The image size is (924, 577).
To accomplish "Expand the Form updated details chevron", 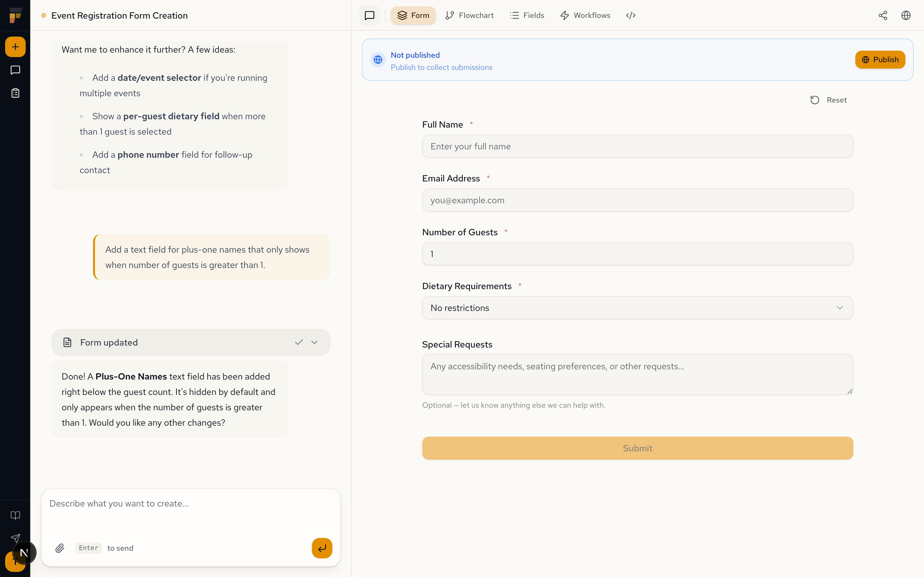I will point(314,342).
